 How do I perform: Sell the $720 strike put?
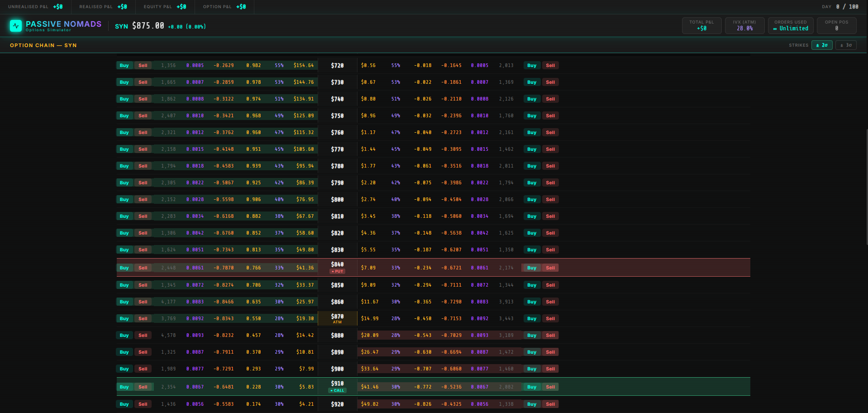[x=550, y=66]
